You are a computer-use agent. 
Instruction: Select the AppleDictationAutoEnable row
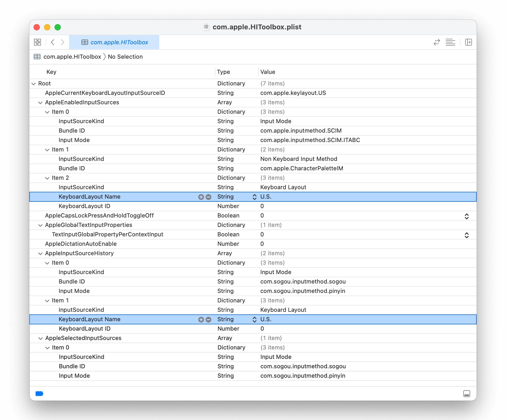81,244
